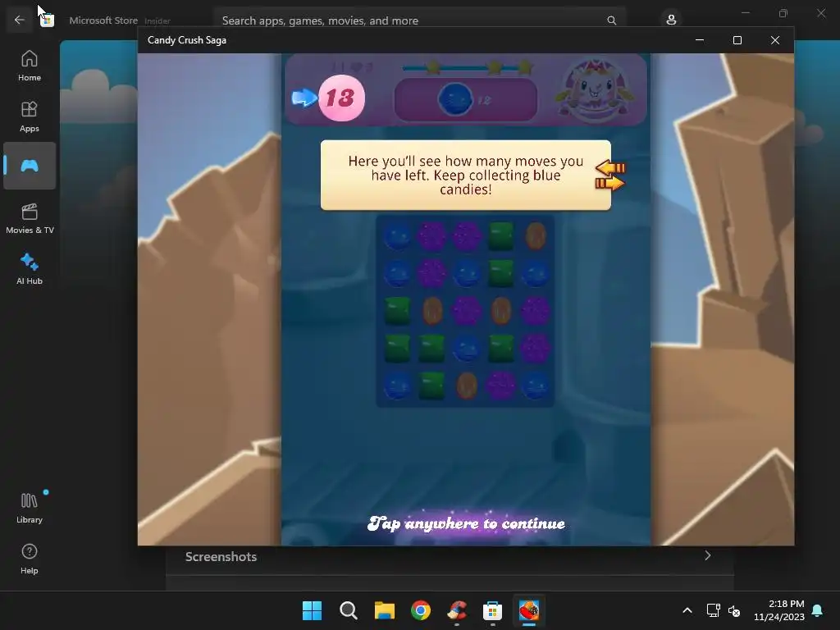Click the character portrait in game header
The image size is (840, 630).
coord(595,89)
